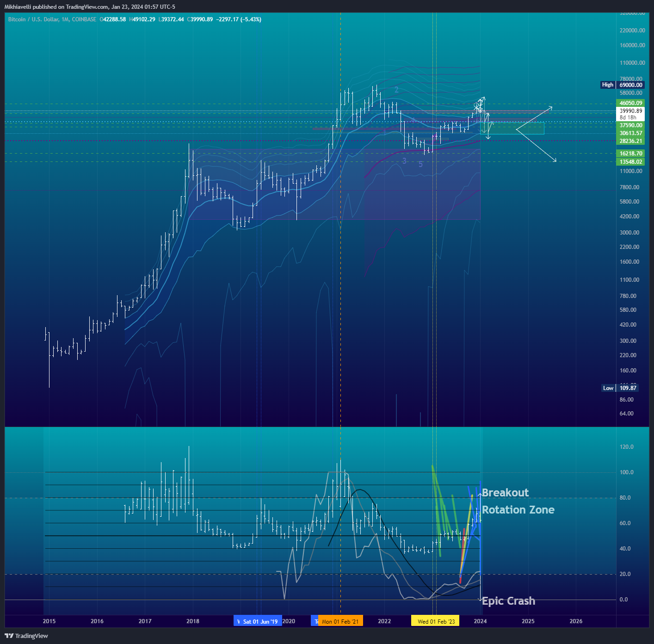Click the green 28236.21 price label

point(630,141)
